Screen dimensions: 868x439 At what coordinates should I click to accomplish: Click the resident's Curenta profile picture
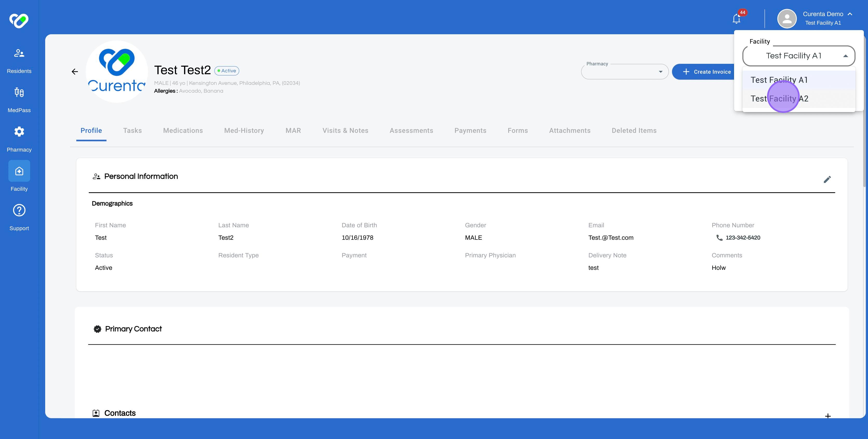pyautogui.click(x=117, y=71)
